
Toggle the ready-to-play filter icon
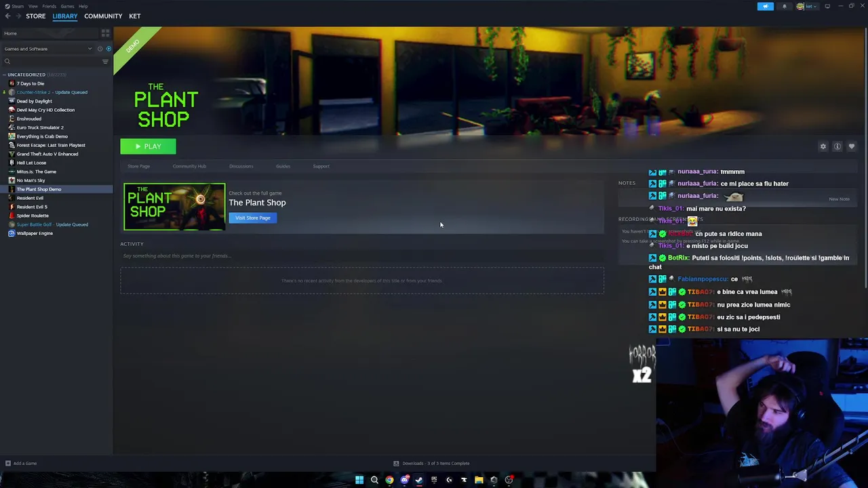pos(108,49)
